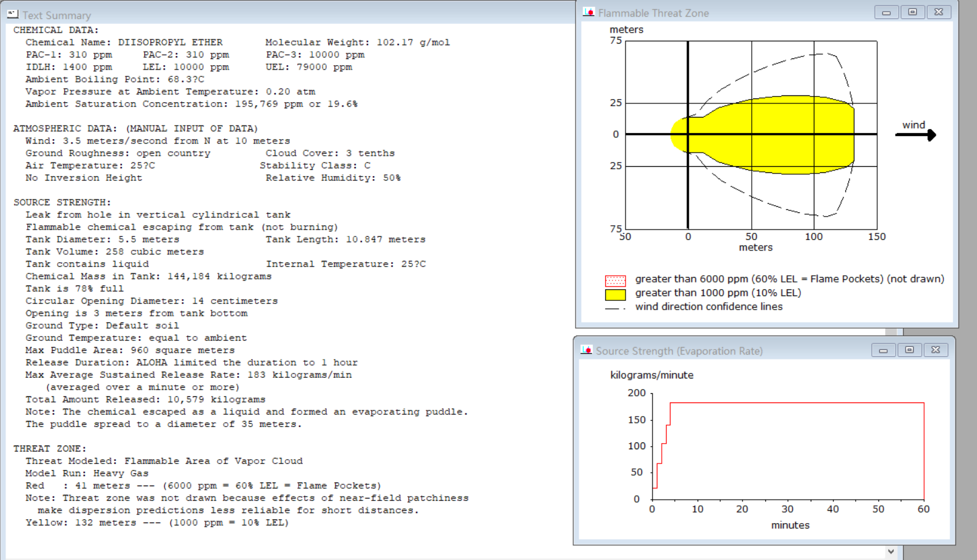Click the Max Average Sustained Release Rate line

(x=188, y=375)
